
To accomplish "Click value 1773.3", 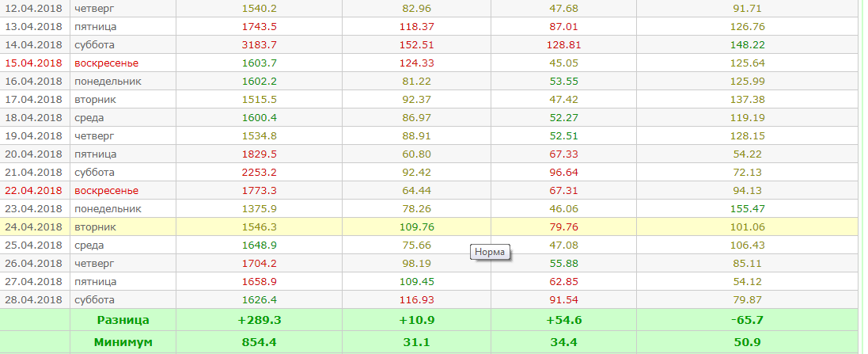I will pos(260,191).
